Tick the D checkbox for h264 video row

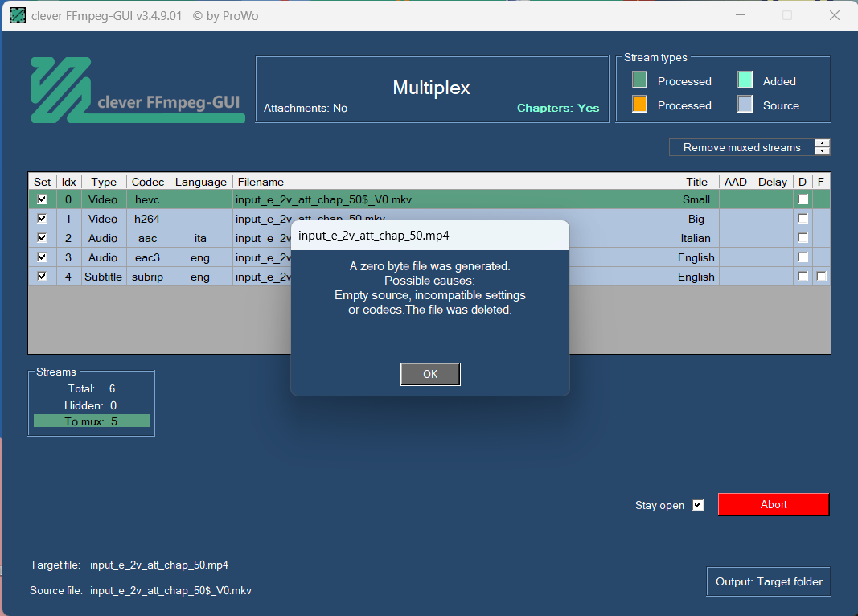click(x=803, y=218)
